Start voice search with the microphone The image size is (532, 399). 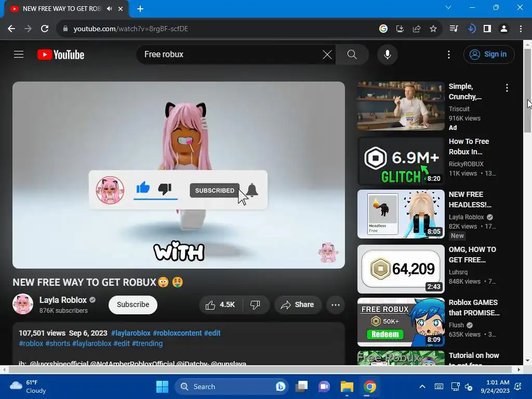(387, 54)
